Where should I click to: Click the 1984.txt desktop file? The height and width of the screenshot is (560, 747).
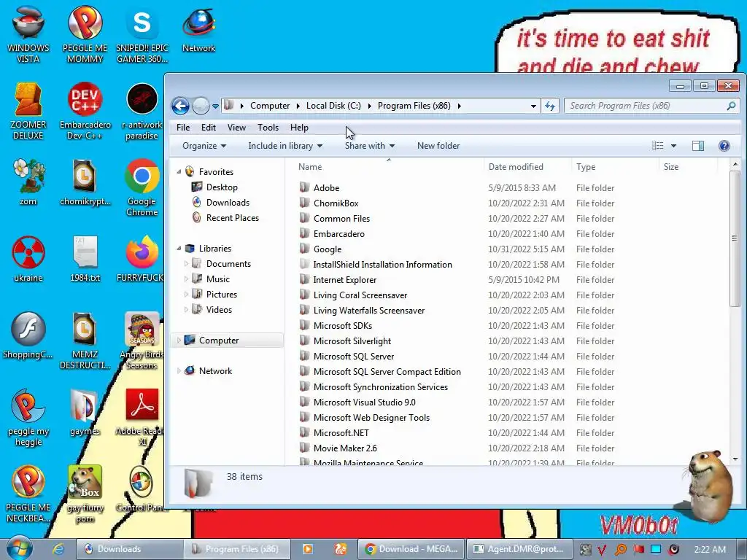click(x=85, y=259)
